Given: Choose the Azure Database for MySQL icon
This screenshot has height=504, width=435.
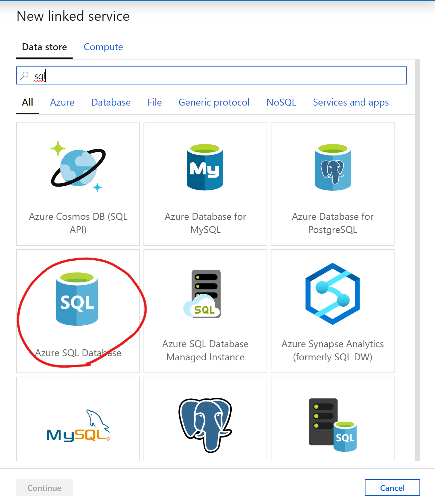Looking at the screenshot, I should click(205, 167).
